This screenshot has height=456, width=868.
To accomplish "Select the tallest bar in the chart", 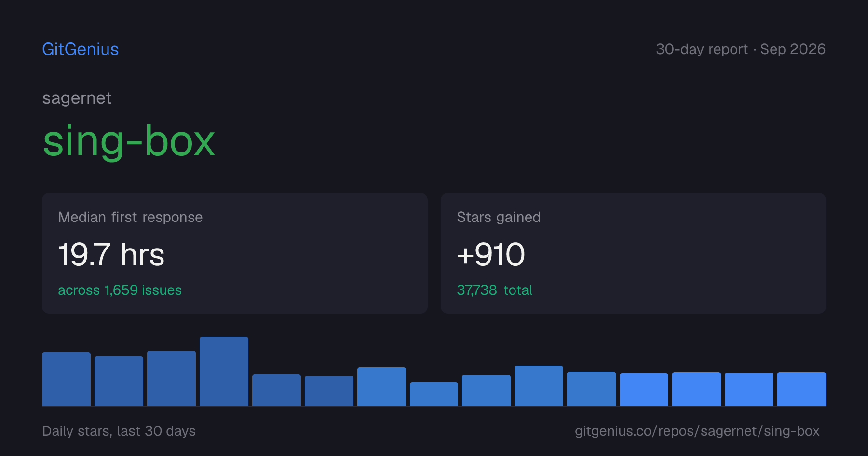I will tap(224, 372).
